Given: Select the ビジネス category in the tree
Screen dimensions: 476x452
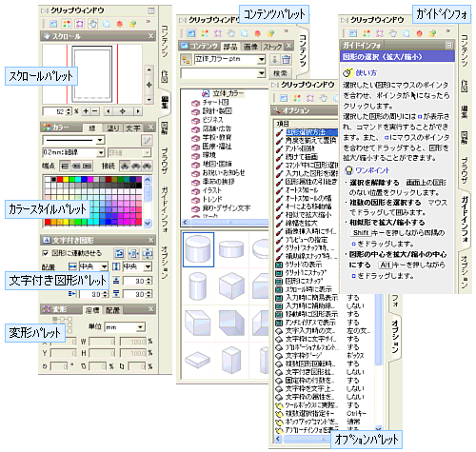Looking at the screenshot, I should 212,120.
